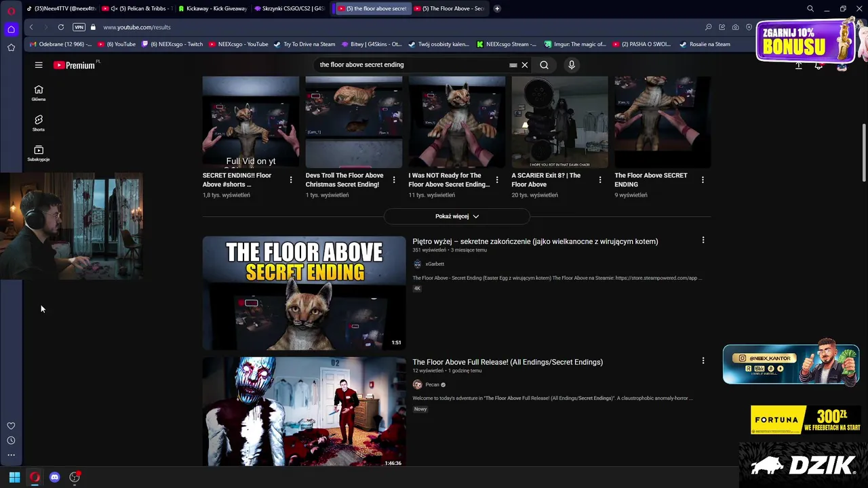Open The Floor Above Full Release title
Viewport: 868px width, 488px height.
tap(507, 362)
